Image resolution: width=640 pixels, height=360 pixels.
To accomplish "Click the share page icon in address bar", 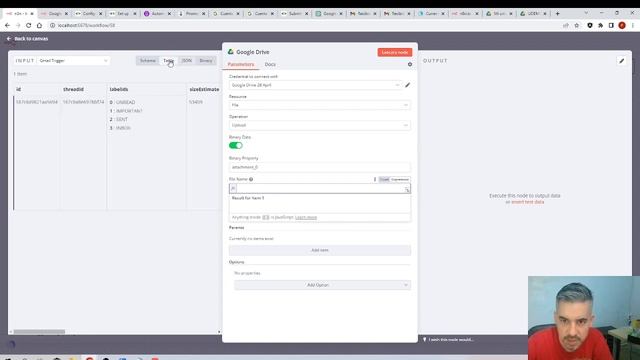I will pyautogui.click(x=566, y=25).
